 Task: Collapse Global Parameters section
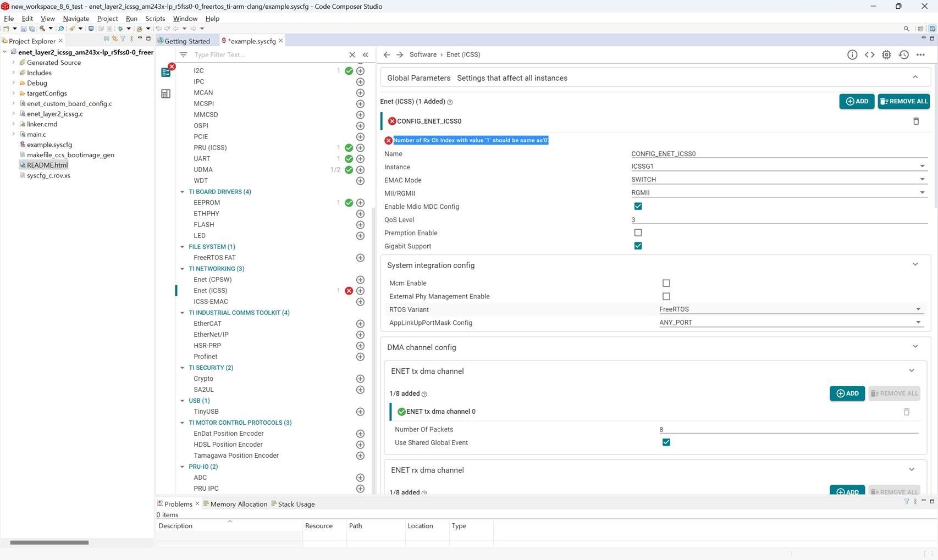coord(915,77)
